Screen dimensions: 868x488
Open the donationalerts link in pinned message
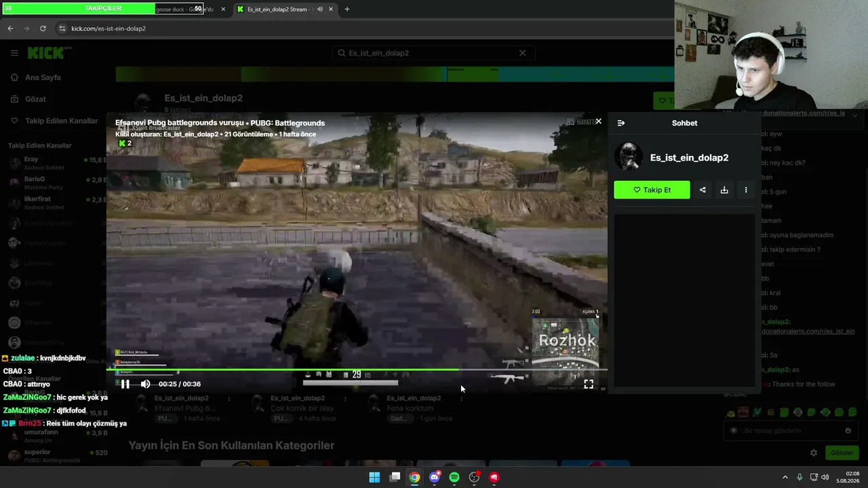point(785,113)
